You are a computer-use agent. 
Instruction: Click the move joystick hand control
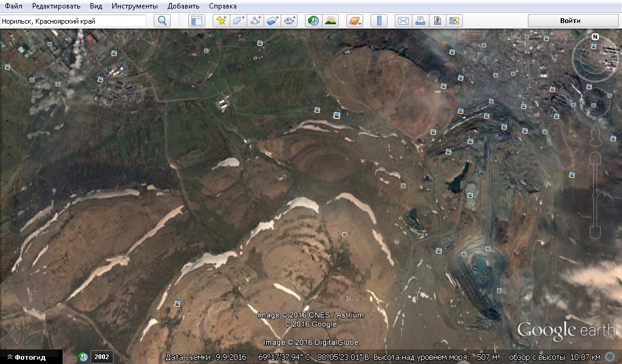coord(595,104)
